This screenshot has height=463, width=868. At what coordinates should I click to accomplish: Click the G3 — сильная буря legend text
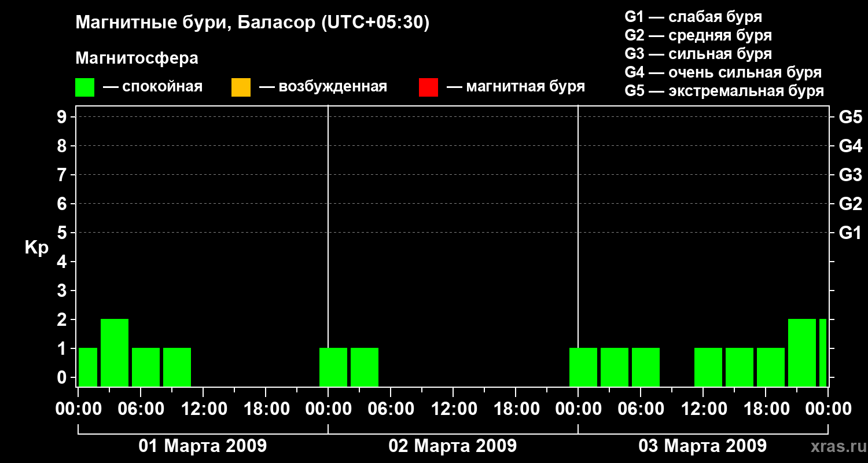[698, 54]
